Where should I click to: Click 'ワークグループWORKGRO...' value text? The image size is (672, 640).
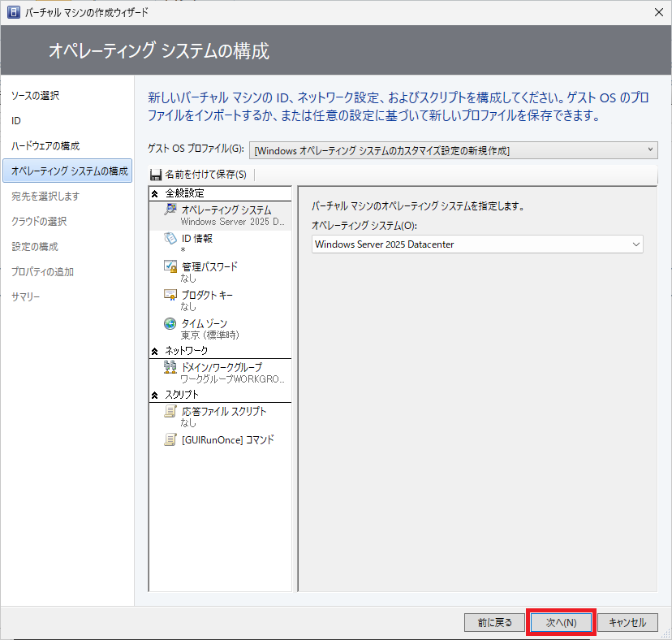coord(232,379)
